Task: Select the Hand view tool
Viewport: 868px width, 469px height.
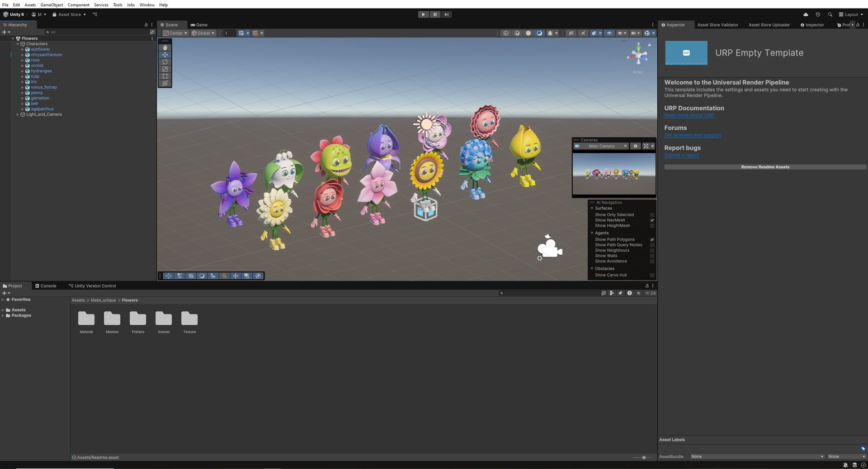Action: point(165,47)
